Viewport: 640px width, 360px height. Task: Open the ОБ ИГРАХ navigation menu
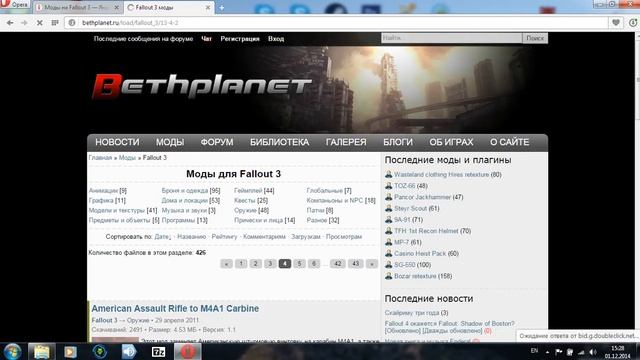pos(451,142)
